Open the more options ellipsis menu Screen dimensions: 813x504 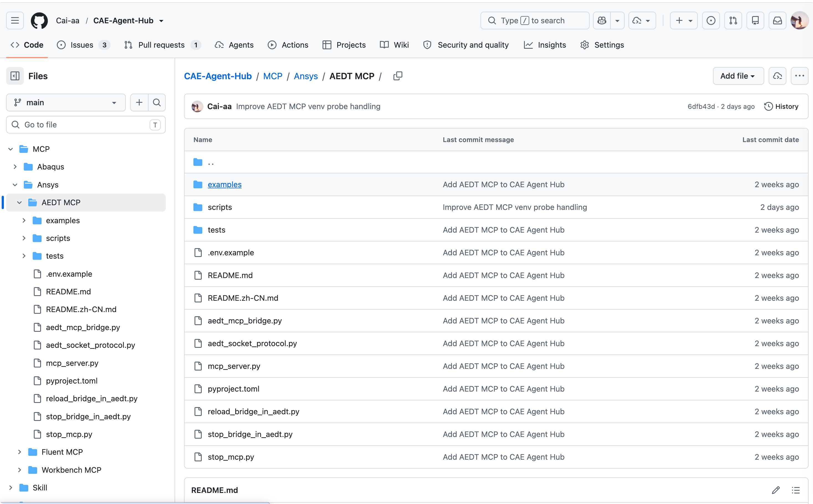[799, 76]
